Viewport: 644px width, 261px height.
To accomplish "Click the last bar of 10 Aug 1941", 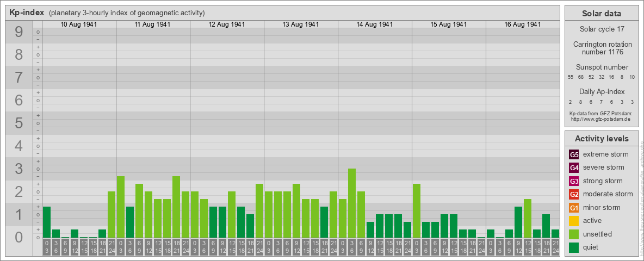I will coord(112,214).
